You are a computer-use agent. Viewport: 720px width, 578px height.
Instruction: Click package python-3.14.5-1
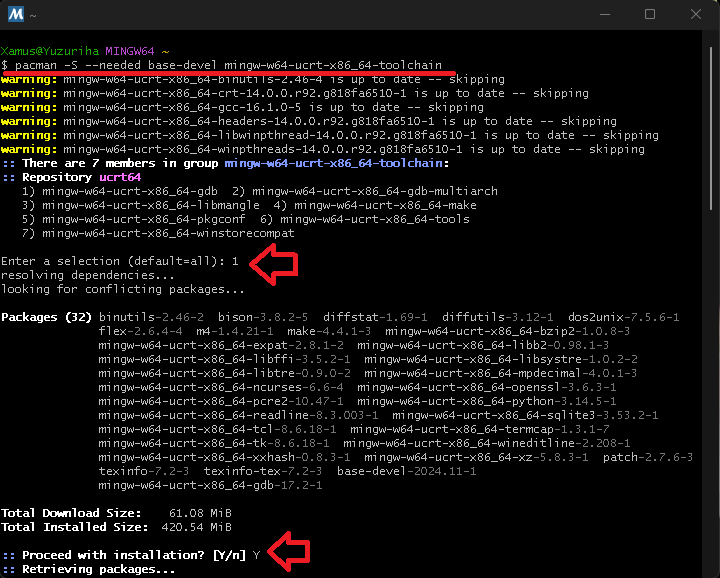(x=487, y=401)
